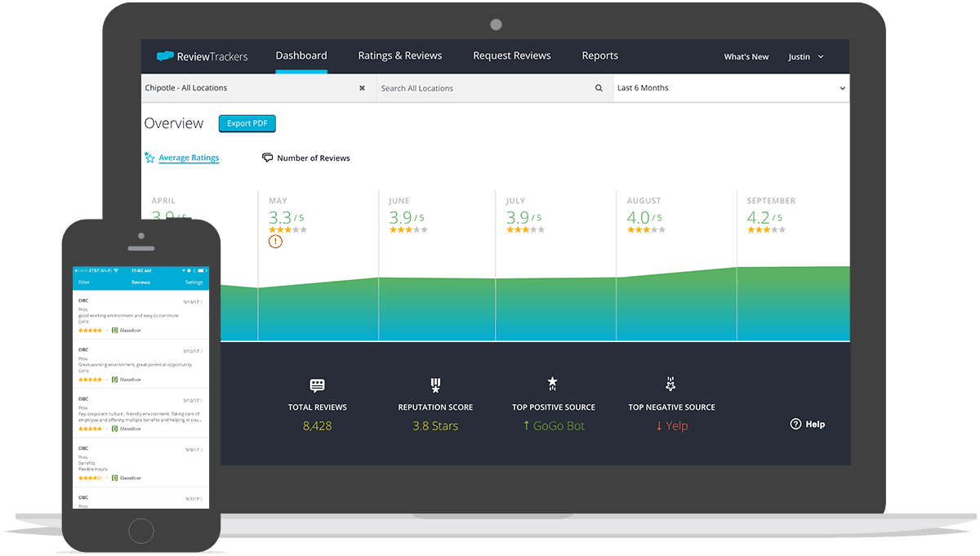Click the Number of Reviews speech-bubble icon
Screen dimensions: 980x556
click(x=267, y=158)
